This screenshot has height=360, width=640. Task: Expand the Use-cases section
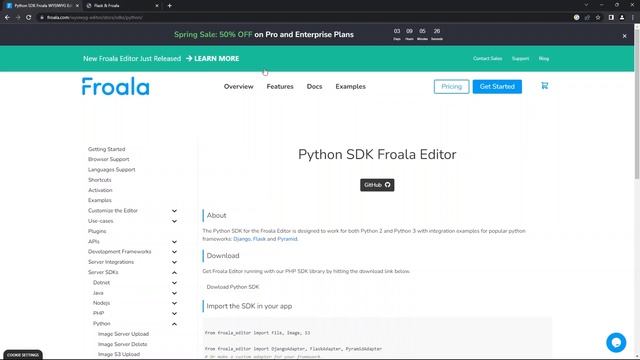coord(174,221)
